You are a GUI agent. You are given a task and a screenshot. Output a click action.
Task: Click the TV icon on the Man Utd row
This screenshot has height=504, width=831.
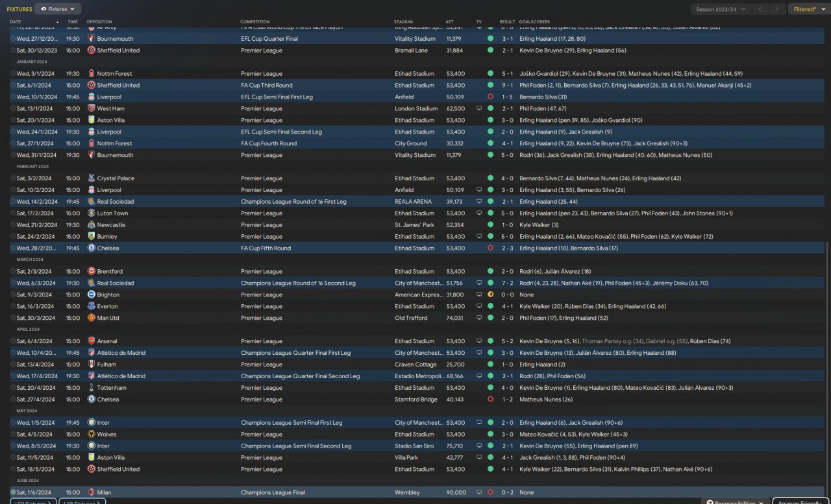point(479,318)
